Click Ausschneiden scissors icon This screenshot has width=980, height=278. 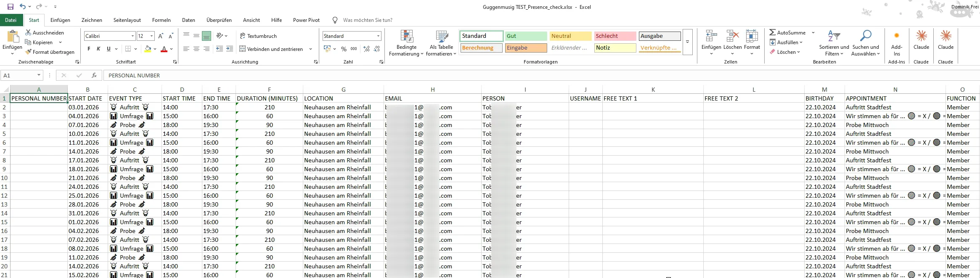(28, 32)
